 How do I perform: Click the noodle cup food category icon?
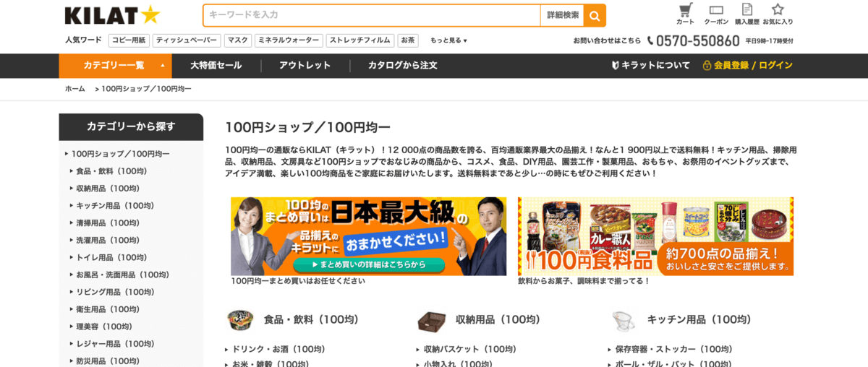click(240, 319)
